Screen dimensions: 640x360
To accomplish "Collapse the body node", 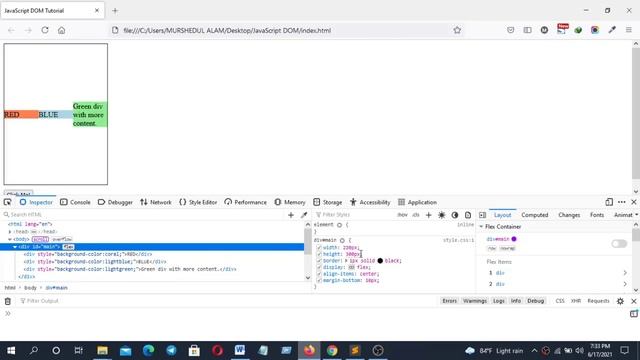I will point(10,239).
